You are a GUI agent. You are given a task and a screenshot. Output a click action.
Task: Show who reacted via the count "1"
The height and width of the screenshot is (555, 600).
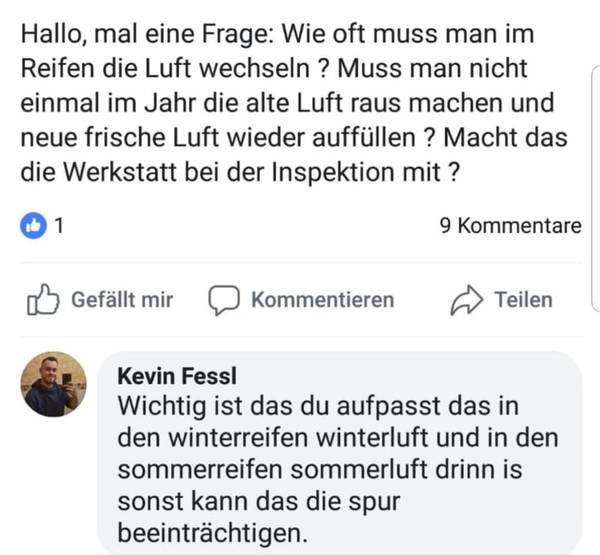pyautogui.click(x=60, y=226)
